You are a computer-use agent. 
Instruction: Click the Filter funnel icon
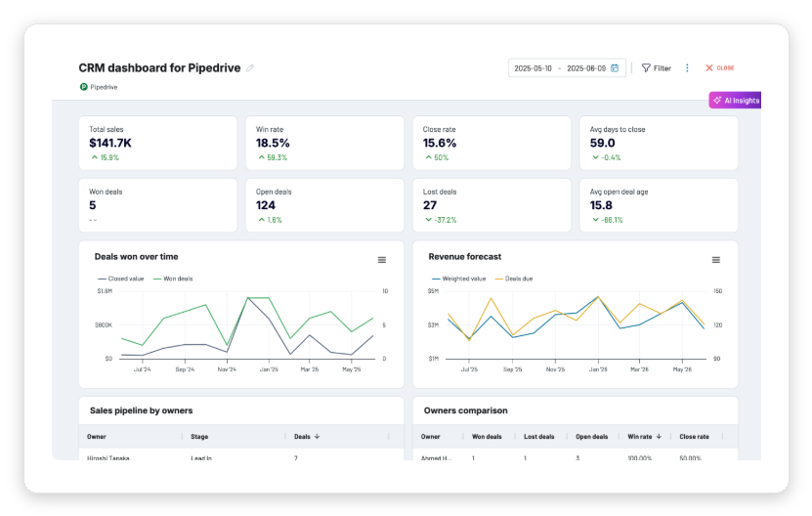tap(646, 68)
